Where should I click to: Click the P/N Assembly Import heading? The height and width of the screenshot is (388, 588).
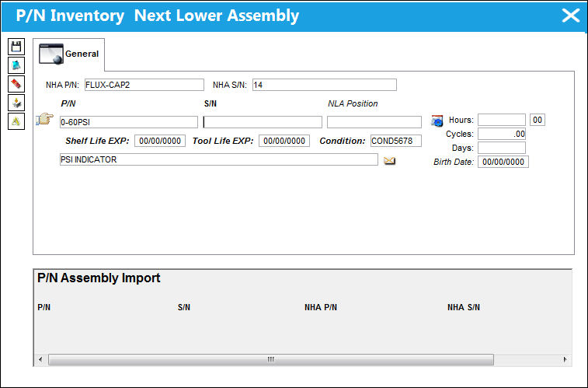(99, 278)
